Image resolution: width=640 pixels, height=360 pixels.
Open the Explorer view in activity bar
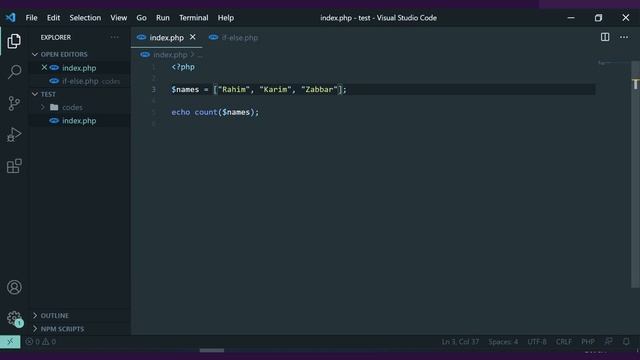[x=14, y=41]
